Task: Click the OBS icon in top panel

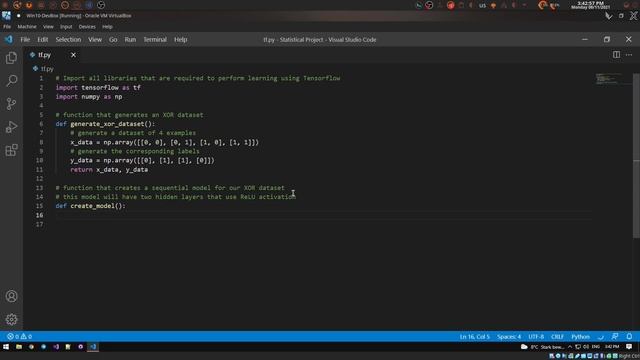Action: pos(101,5)
